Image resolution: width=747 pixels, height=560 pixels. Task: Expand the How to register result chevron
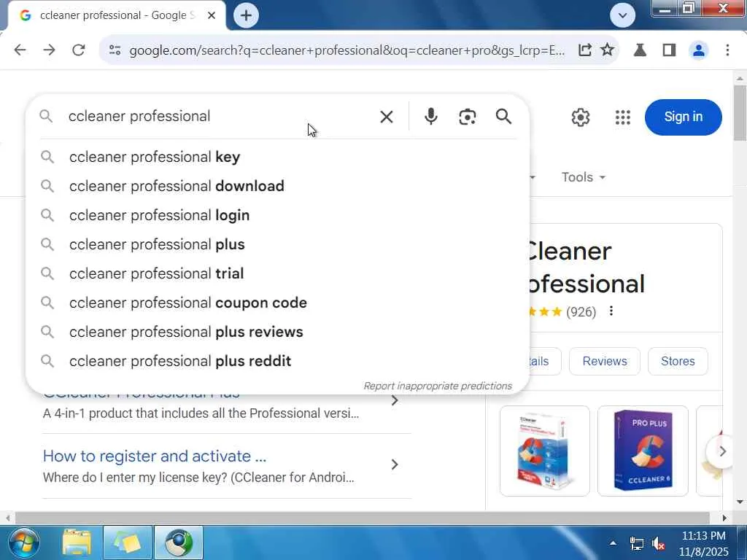click(395, 464)
